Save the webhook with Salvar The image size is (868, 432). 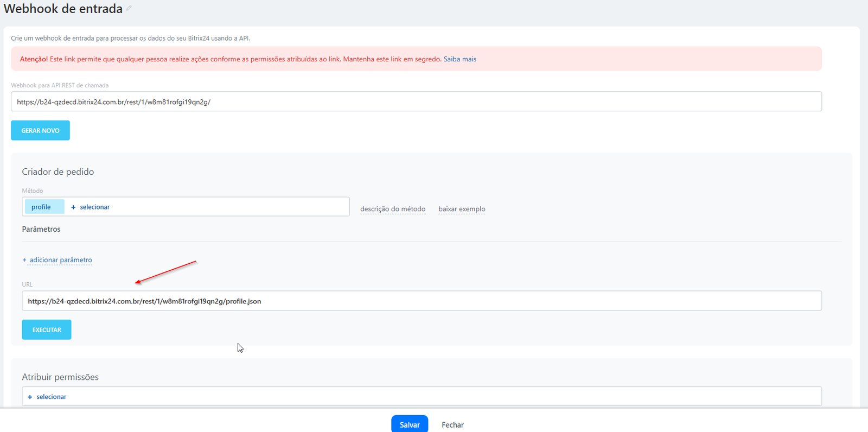(410, 424)
